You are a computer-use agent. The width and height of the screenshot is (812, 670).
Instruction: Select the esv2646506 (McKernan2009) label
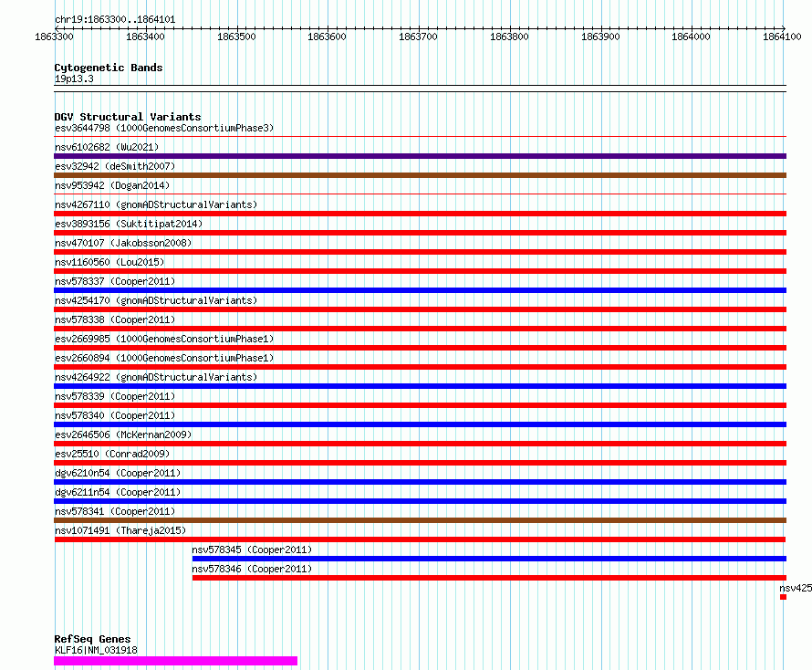[x=123, y=434]
